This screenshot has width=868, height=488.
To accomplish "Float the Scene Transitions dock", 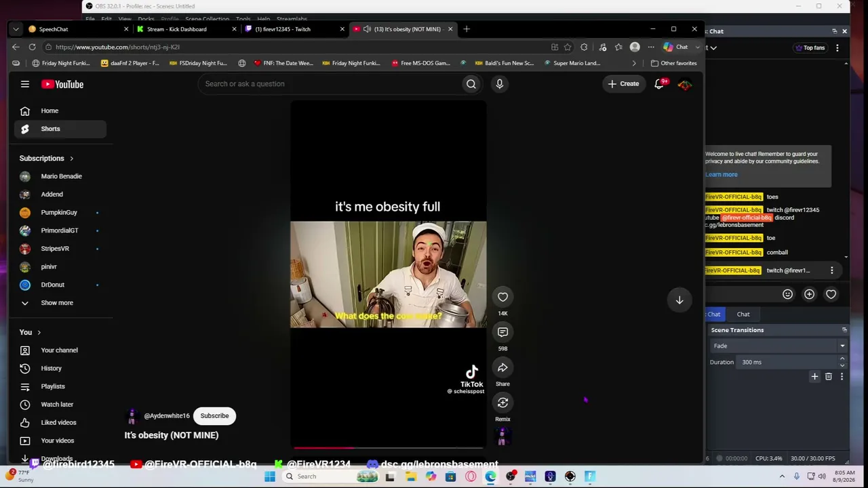I will tap(844, 330).
